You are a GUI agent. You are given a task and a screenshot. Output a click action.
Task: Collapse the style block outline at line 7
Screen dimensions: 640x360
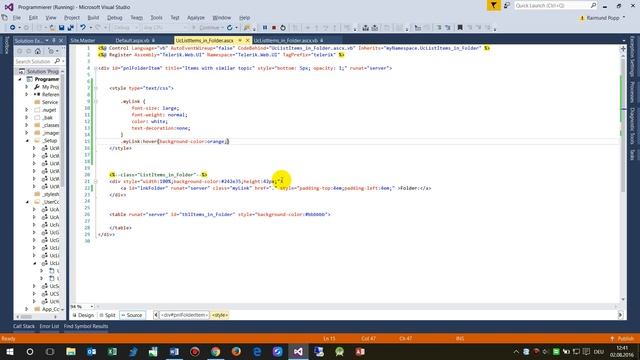point(96,88)
